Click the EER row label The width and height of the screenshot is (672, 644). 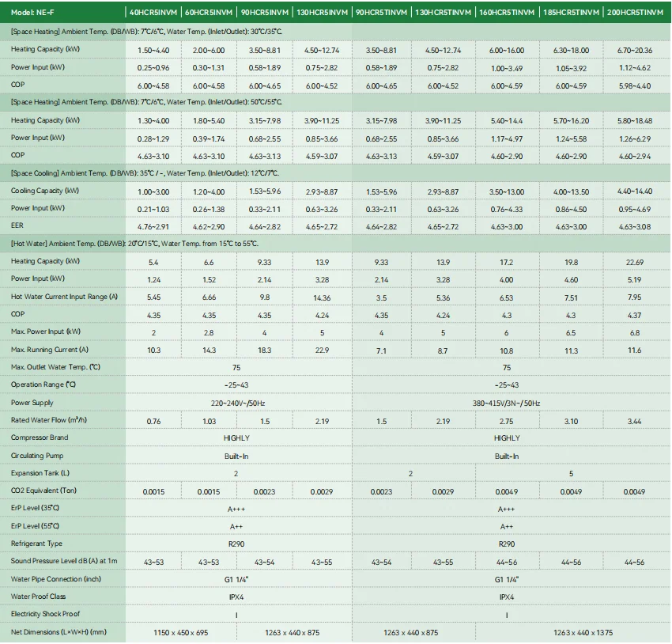pyautogui.click(x=17, y=225)
